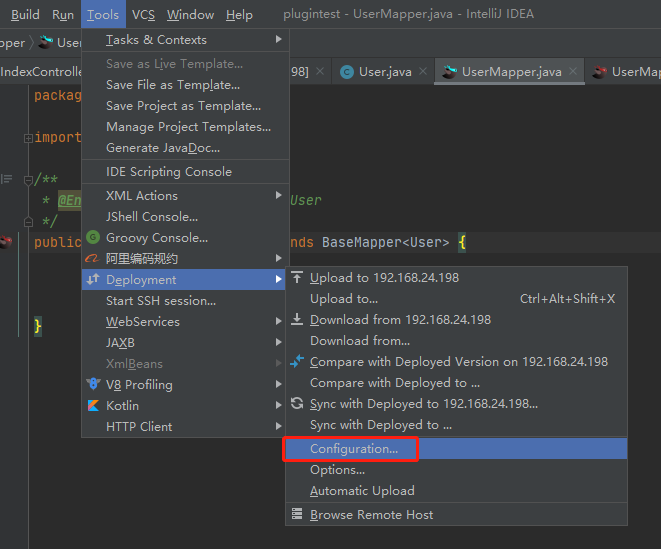Expand Tasks & Contexts submenu
The height and width of the screenshot is (549, 661).
pyautogui.click(x=185, y=40)
